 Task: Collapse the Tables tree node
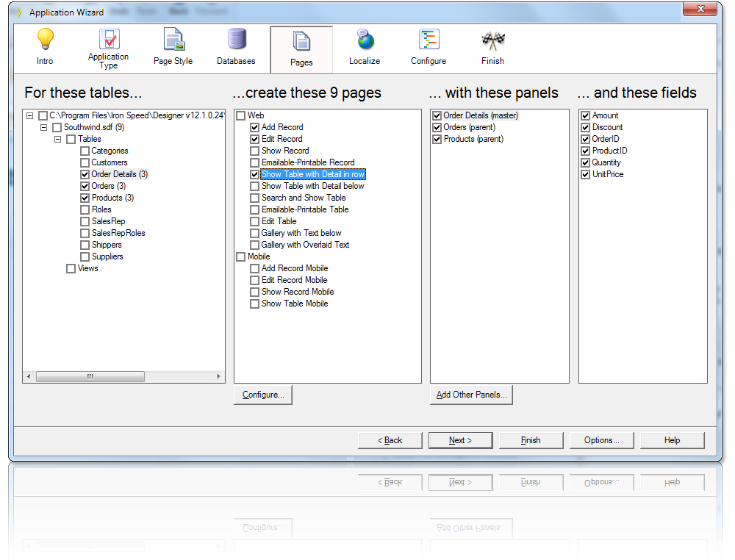click(57, 139)
